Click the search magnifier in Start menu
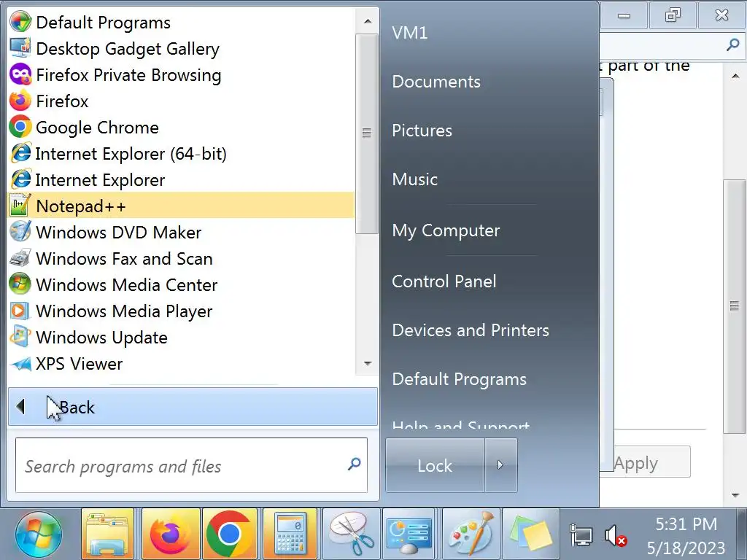The width and height of the screenshot is (747, 560). pyautogui.click(x=354, y=464)
